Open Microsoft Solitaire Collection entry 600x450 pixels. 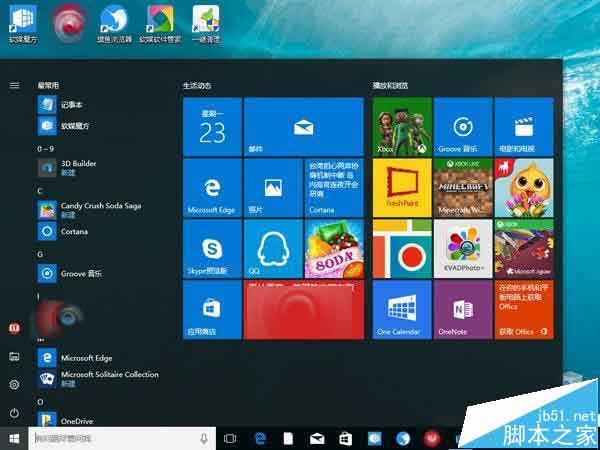point(98,378)
